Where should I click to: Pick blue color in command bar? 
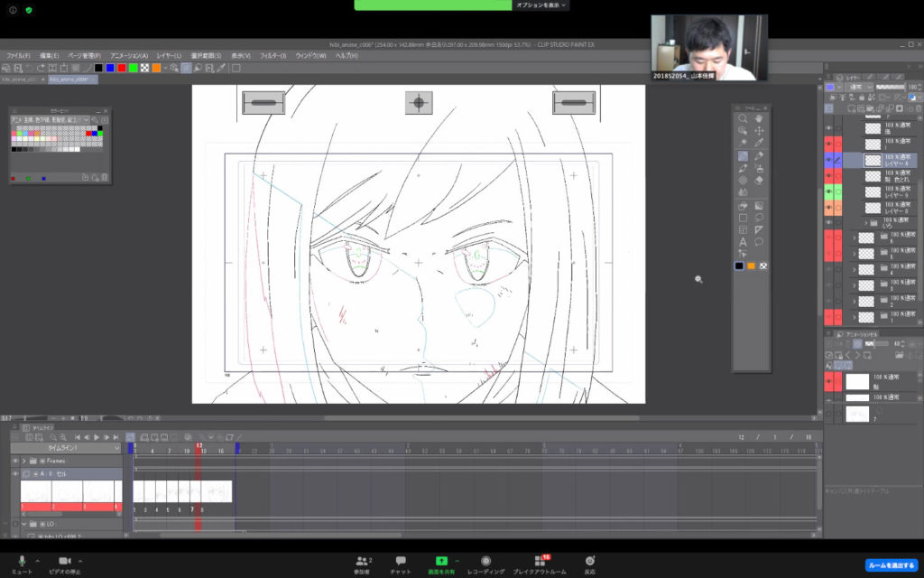click(110, 69)
